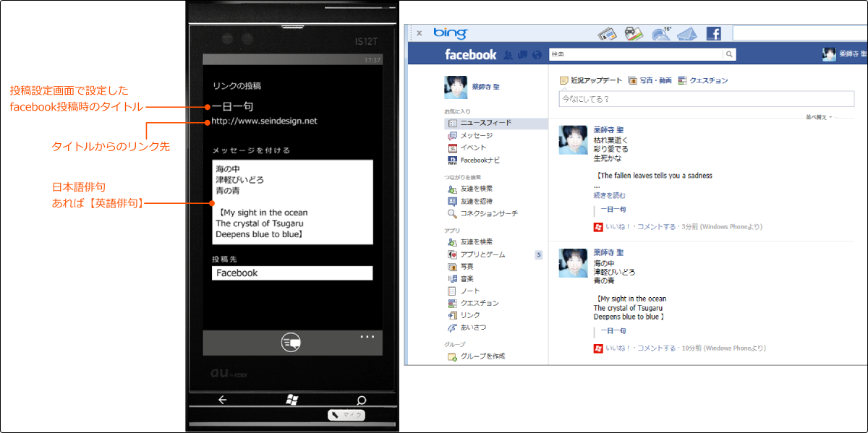
Task: Click the マイク button below the phone
Action: (346, 415)
